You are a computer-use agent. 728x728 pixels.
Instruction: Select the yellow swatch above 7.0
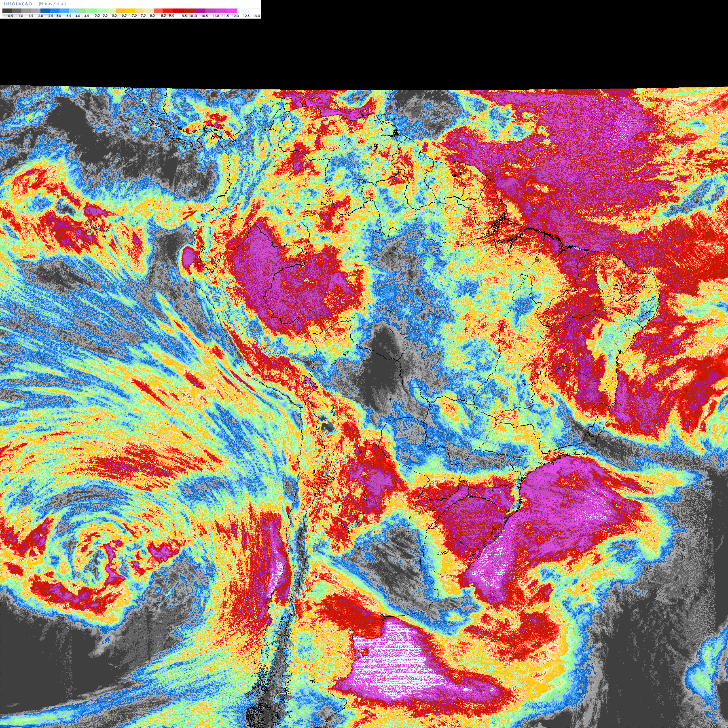(130, 11)
